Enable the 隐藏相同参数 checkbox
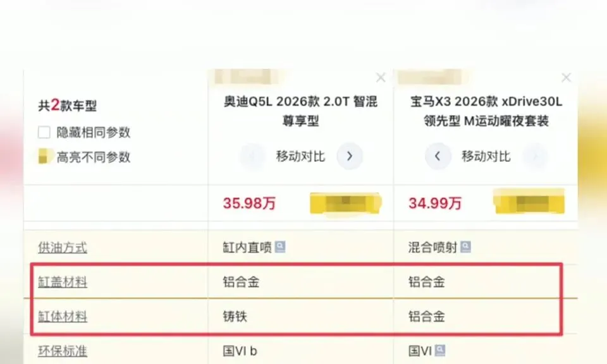This screenshot has width=607, height=364. point(44,132)
